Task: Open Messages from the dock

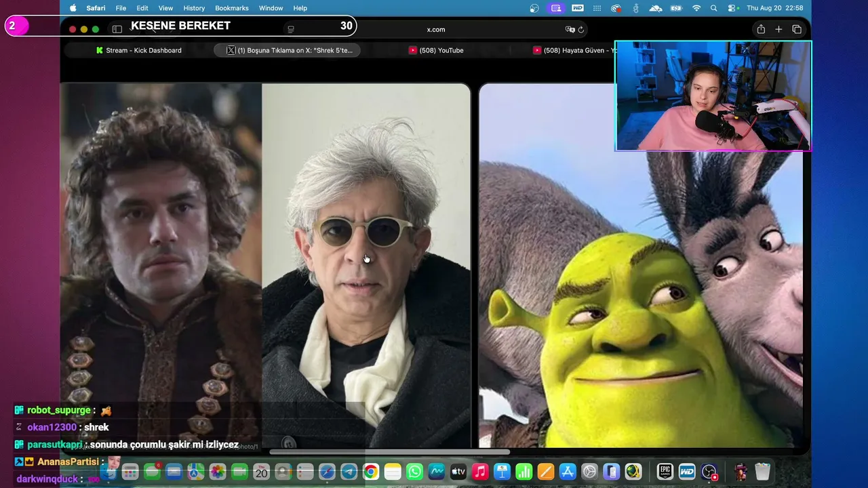Action: pos(152,472)
